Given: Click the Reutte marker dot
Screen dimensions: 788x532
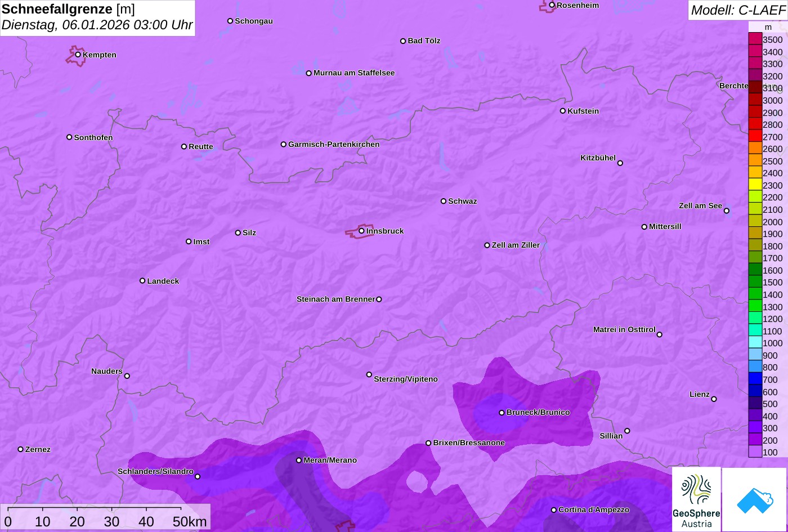Looking at the screenshot, I should (x=184, y=146).
